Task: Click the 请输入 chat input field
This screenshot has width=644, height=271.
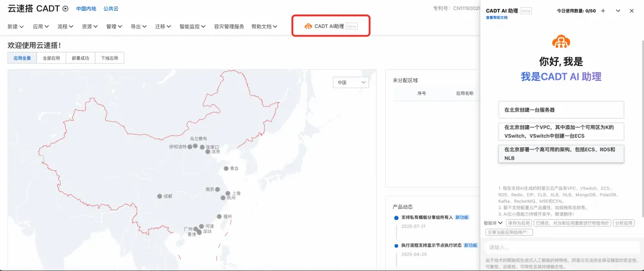Action: (x=561, y=247)
